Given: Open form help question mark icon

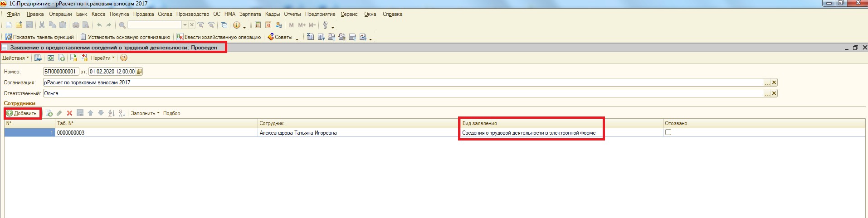Looking at the screenshot, I should click(124, 58).
